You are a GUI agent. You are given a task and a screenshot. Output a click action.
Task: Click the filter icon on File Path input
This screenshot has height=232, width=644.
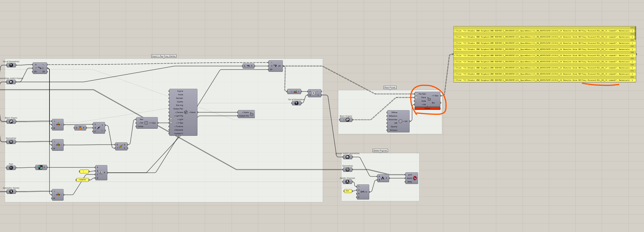tap(417, 94)
